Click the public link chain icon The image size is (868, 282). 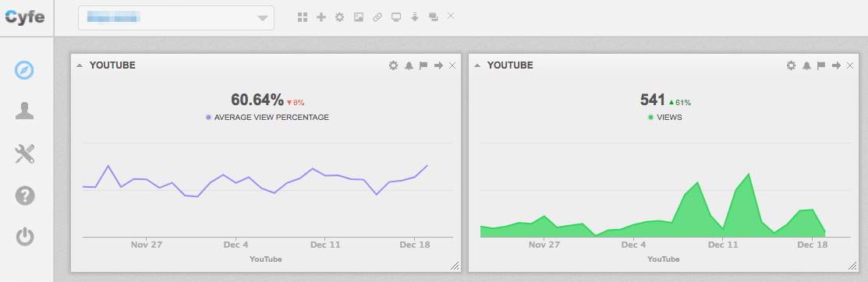[x=377, y=17]
